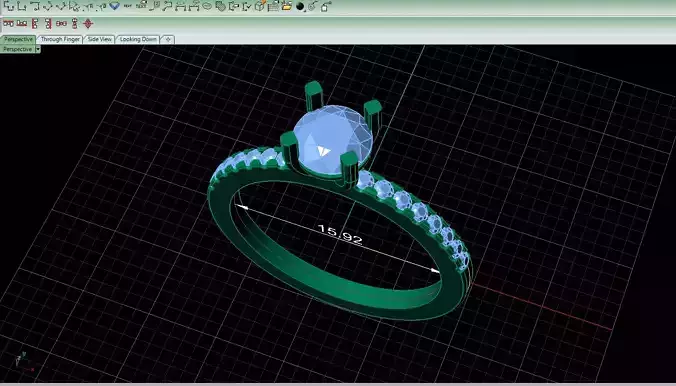Click the XYZ axis indicator in the viewport corner
This screenshot has width=676, height=386.
tap(24, 361)
